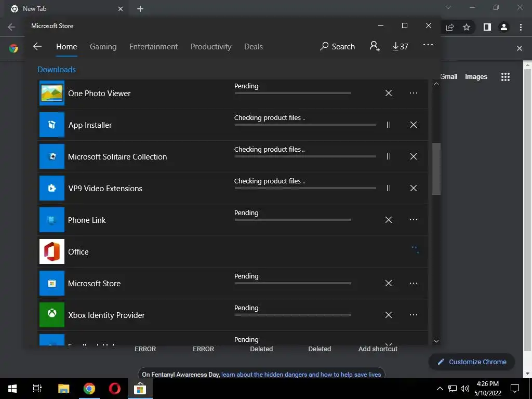This screenshot has width=532, height=399.
Task: Click the Phone Link app icon
Action: point(52,220)
